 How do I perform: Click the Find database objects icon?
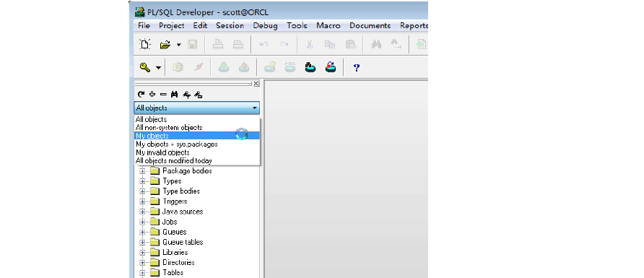click(x=310, y=67)
